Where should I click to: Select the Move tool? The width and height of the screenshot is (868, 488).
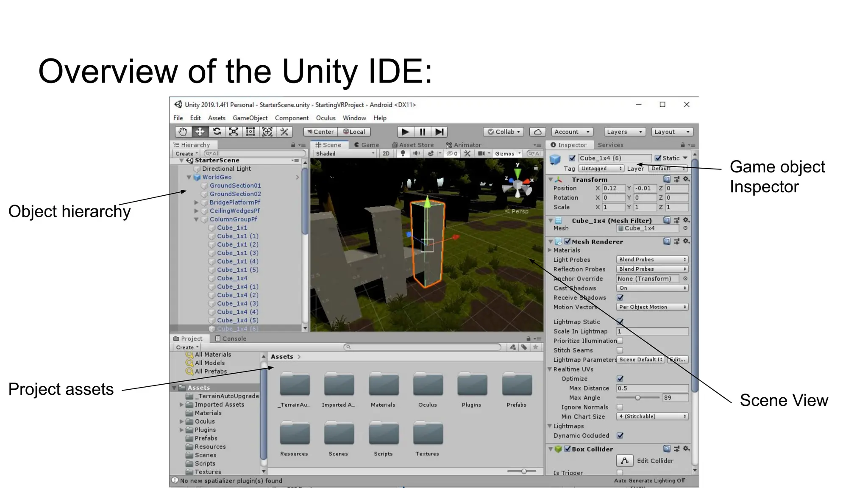click(x=200, y=132)
